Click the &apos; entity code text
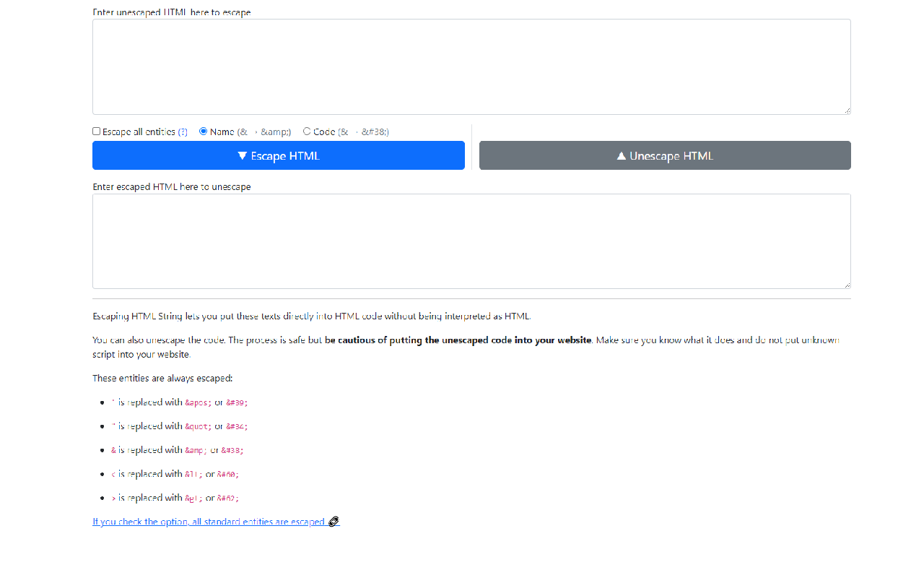This screenshot has height=578, width=924. [x=199, y=402]
